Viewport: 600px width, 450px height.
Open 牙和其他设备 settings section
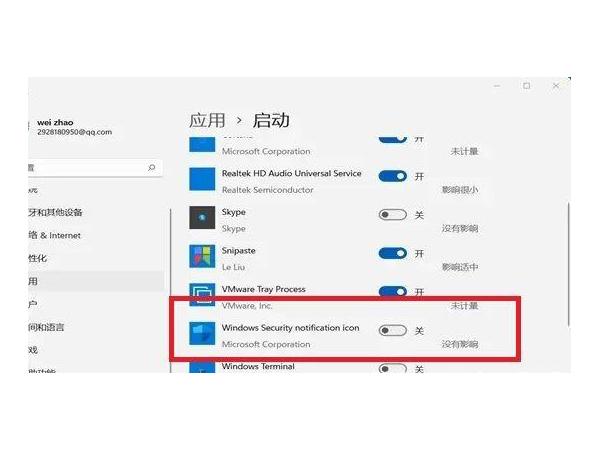tap(55, 212)
